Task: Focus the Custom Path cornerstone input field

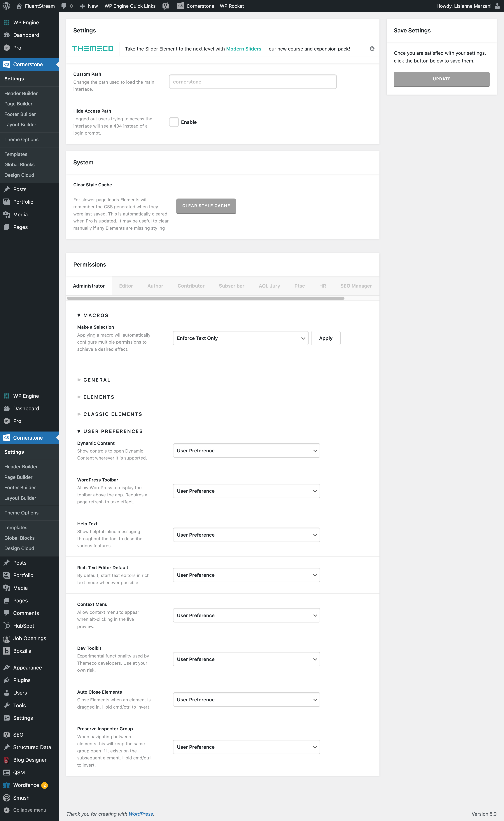Action: point(253,82)
